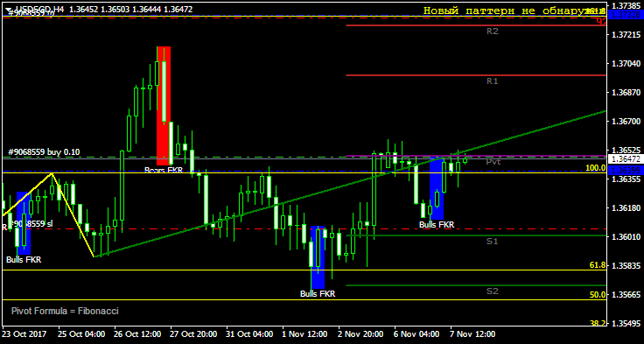Click the R1 pivot resistance label
The height and width of the screenshot is (344, 644).
point(493,81)
